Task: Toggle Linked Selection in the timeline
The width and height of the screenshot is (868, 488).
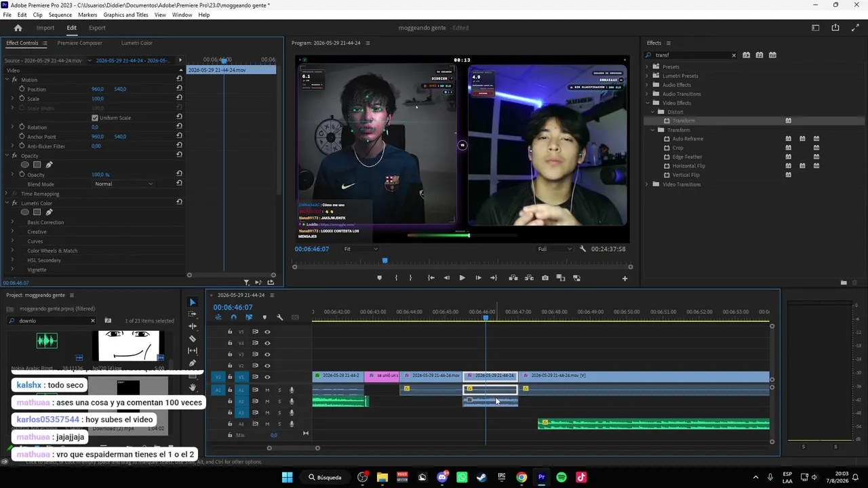Action: pyautogui.click(x=249, y=317)
